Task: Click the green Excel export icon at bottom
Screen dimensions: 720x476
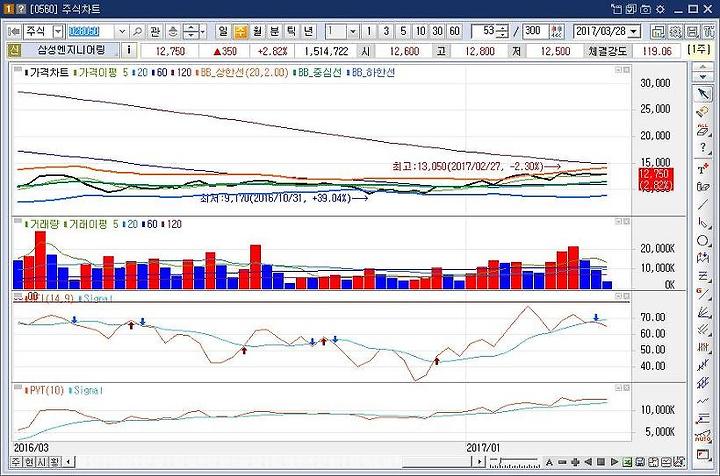Action: 627,462
